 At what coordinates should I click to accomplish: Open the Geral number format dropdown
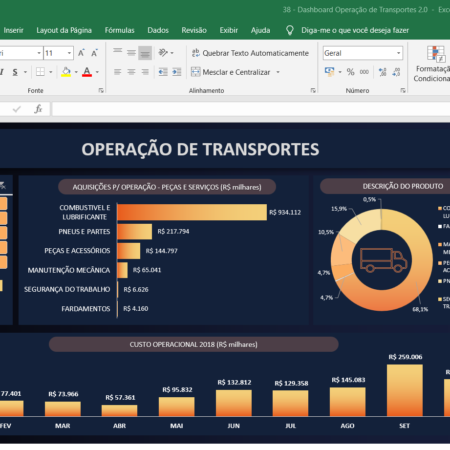click(399, 53)
